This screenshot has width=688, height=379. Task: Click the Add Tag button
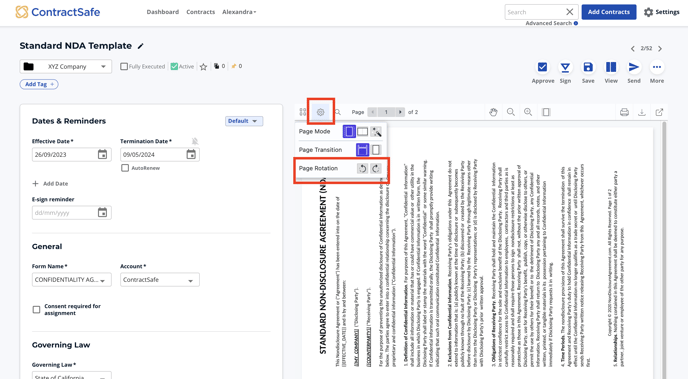point(39,84)
